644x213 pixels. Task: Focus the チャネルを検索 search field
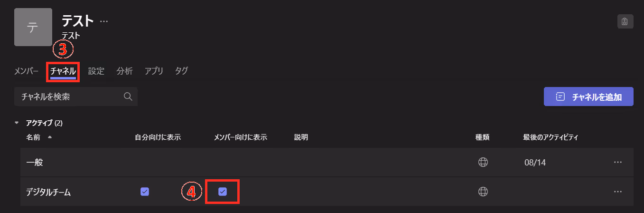click(x=76, y=97)
